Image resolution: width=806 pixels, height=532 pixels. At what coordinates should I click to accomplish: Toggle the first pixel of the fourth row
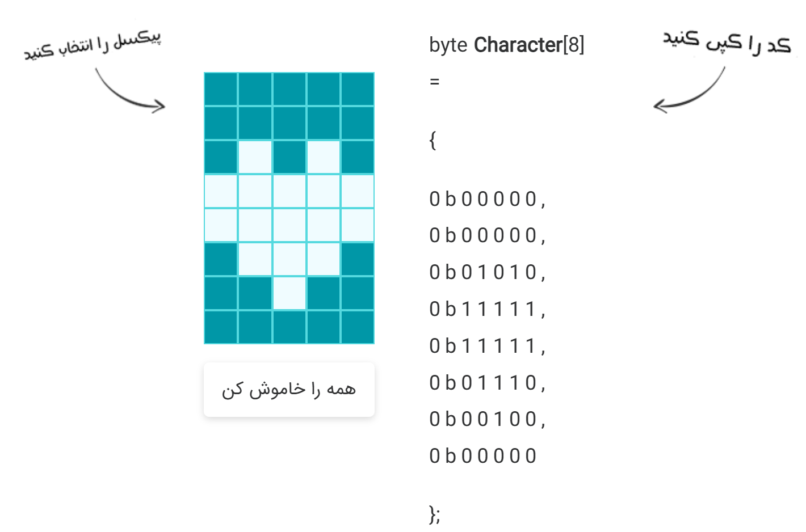[221, 191]
